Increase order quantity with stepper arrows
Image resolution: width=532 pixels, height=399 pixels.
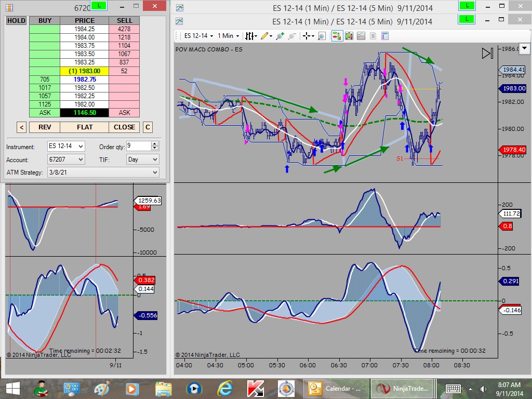(x=155, y=144)
